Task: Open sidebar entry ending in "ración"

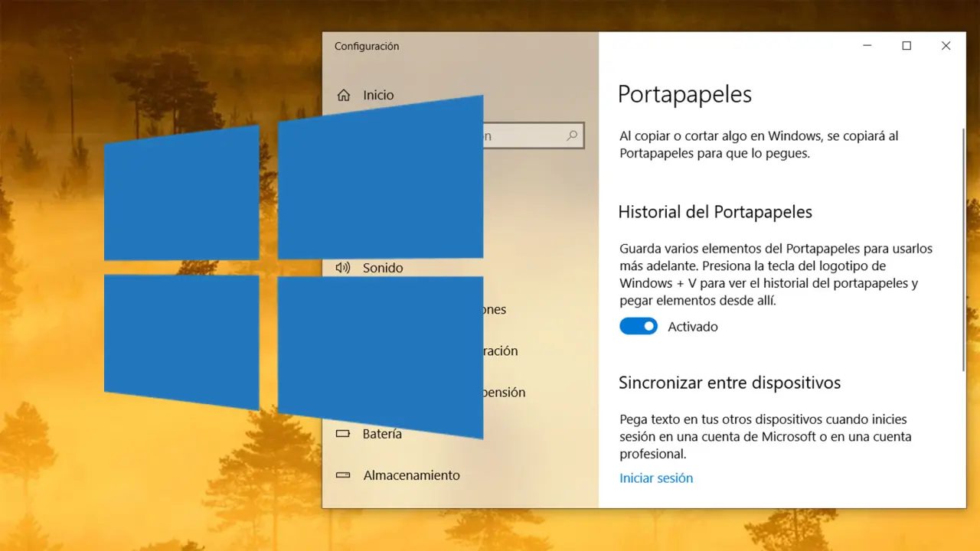Action: point(500,351)
